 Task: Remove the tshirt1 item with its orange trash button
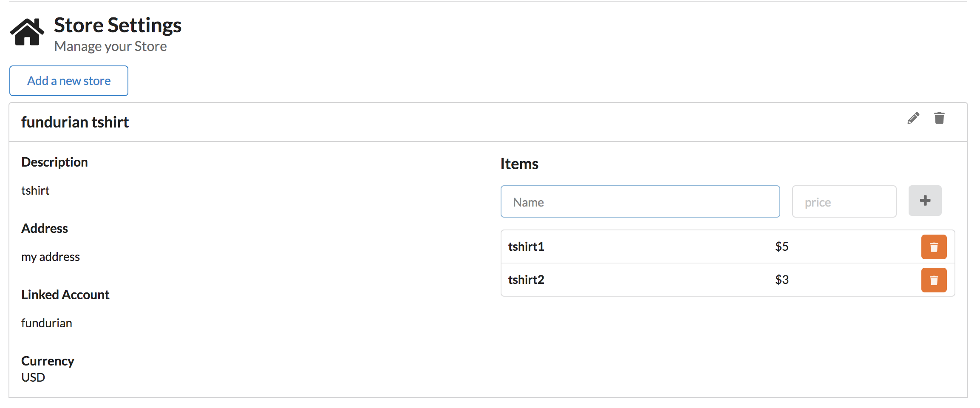pos(934,247)
